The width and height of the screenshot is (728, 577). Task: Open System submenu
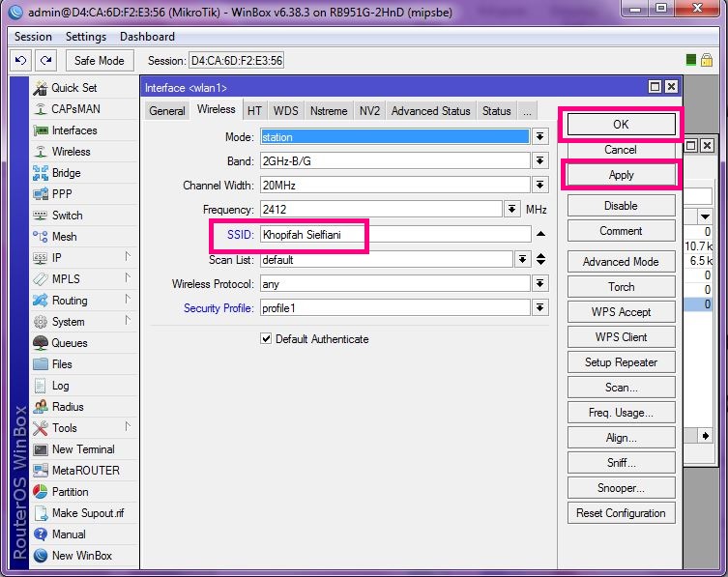tap(83, 322)
